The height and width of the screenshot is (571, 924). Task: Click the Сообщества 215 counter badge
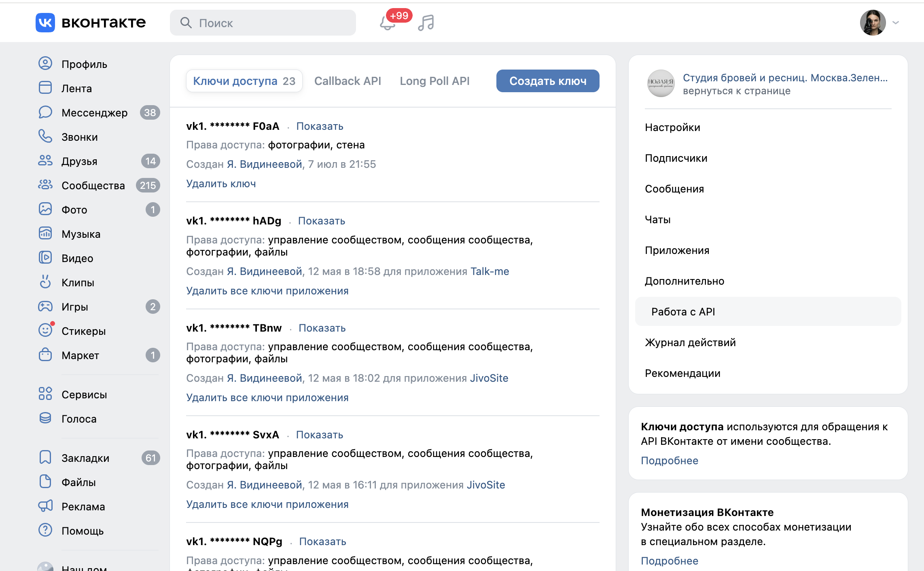(x=148, y=185)
